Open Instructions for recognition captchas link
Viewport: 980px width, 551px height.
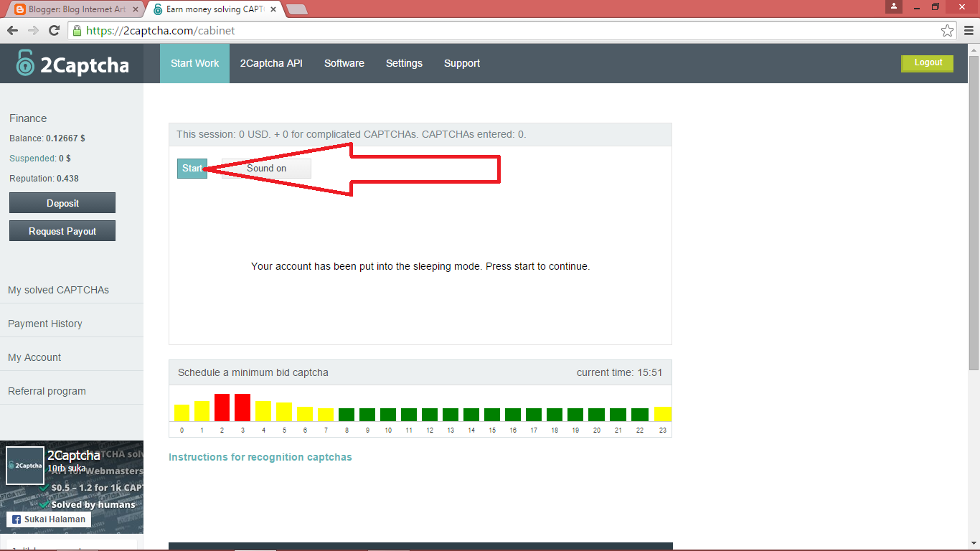pos(260,457)
